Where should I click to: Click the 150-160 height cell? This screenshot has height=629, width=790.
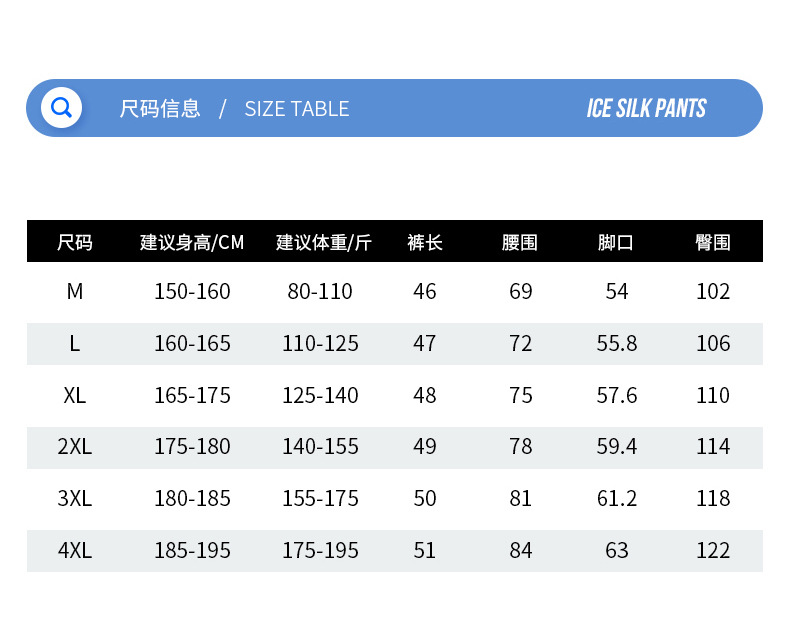[x=192, y=291]
